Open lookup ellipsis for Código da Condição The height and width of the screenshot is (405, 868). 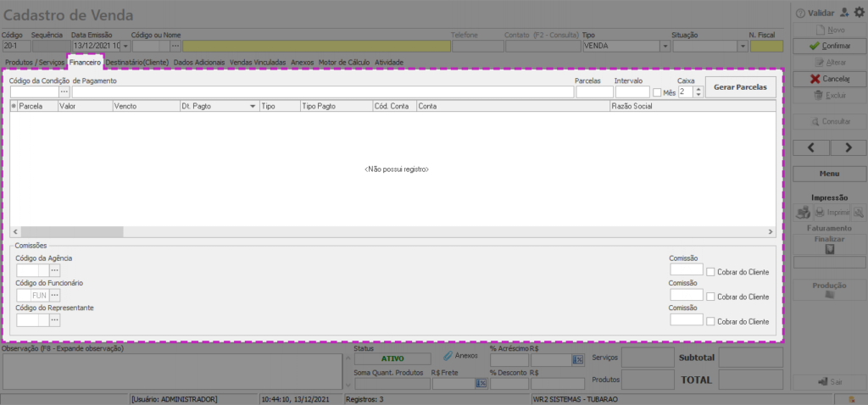[x=64, y=92]
